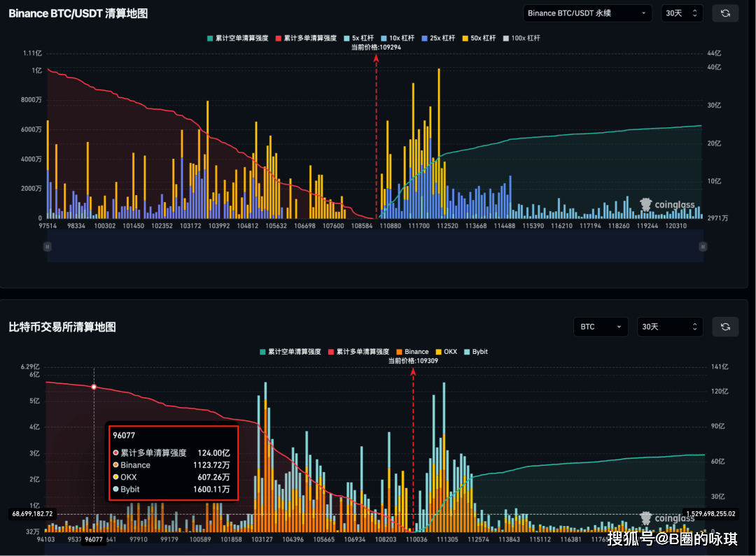Toggle the Bybit series in the bottom legend
This screenshot has width=756, height=556.
[x=475, y=352]
